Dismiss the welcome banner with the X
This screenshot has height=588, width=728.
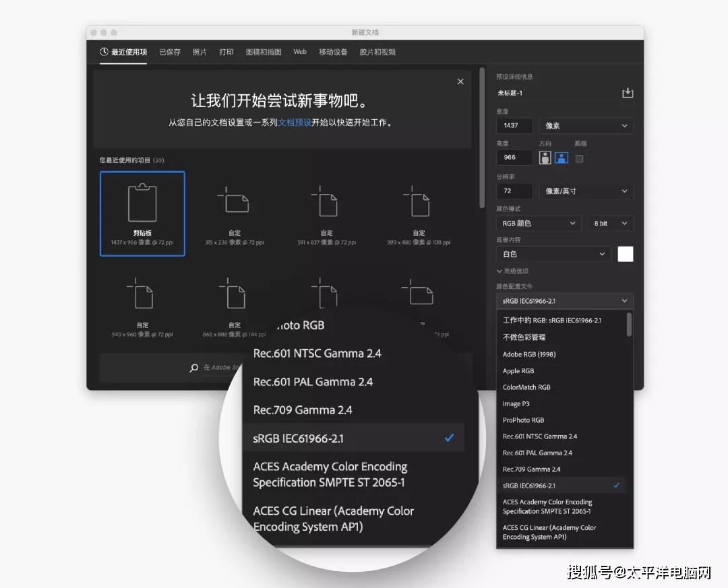(460, 81)
